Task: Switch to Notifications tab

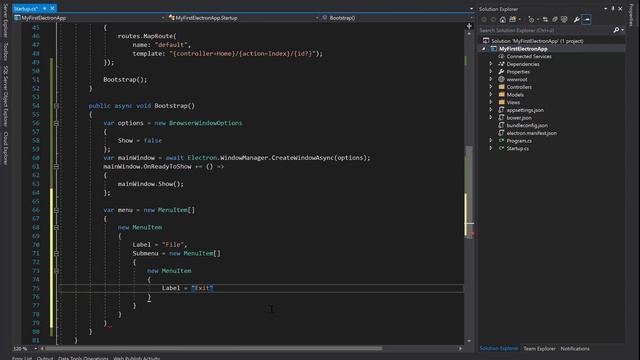Action: [575, 349]
